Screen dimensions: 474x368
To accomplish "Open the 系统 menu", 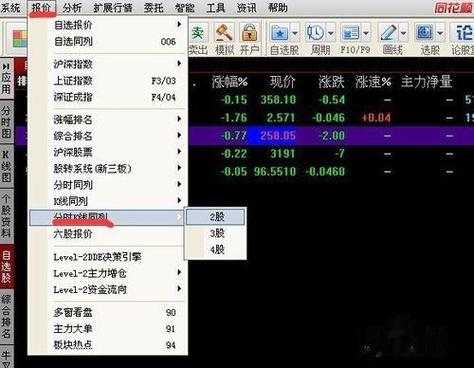I will (10, 7).
